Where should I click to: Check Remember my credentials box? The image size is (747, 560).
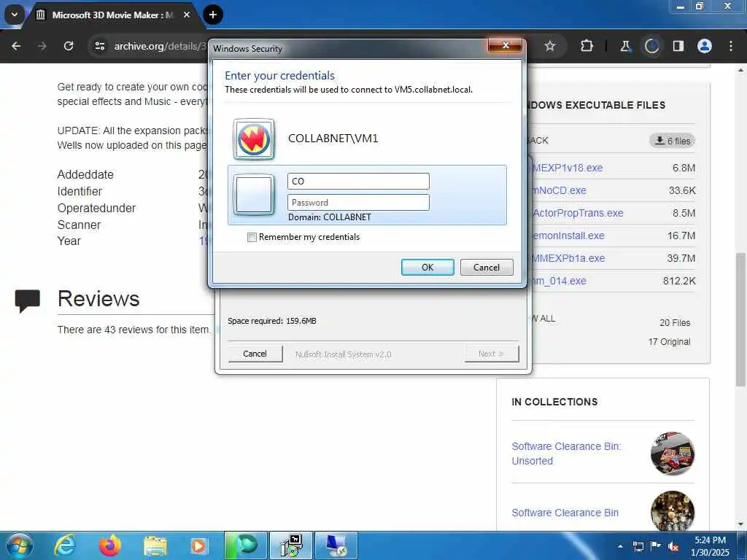tap(252, 237)
